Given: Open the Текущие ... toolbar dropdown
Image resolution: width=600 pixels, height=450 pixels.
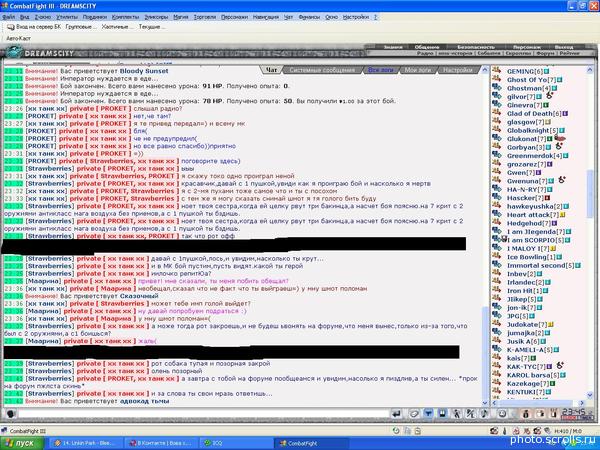Looking at the screenshot, I should pos(152,27).
